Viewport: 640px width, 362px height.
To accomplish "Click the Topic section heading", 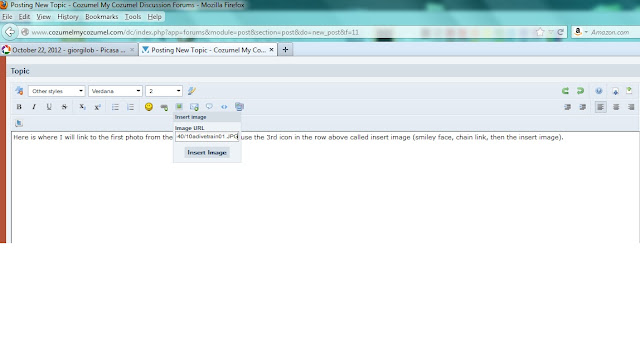I will click(x=20, y=71).
